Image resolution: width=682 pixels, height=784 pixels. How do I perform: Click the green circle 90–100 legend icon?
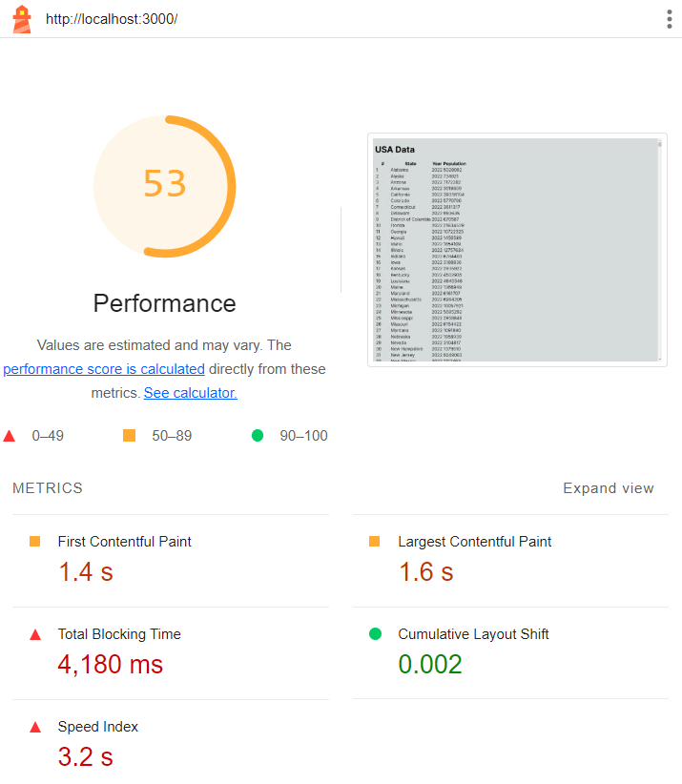pos(258,436)
